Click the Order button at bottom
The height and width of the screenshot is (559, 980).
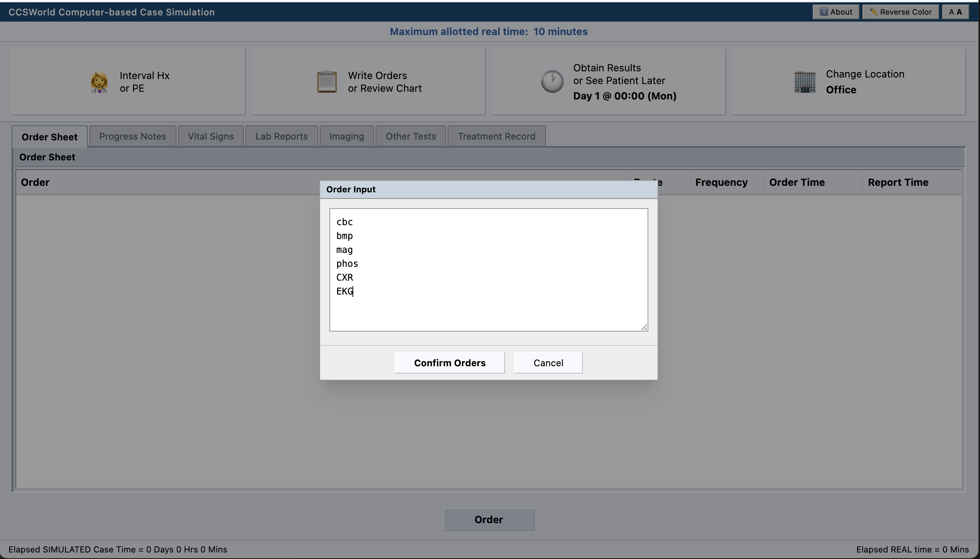(489, 519)
